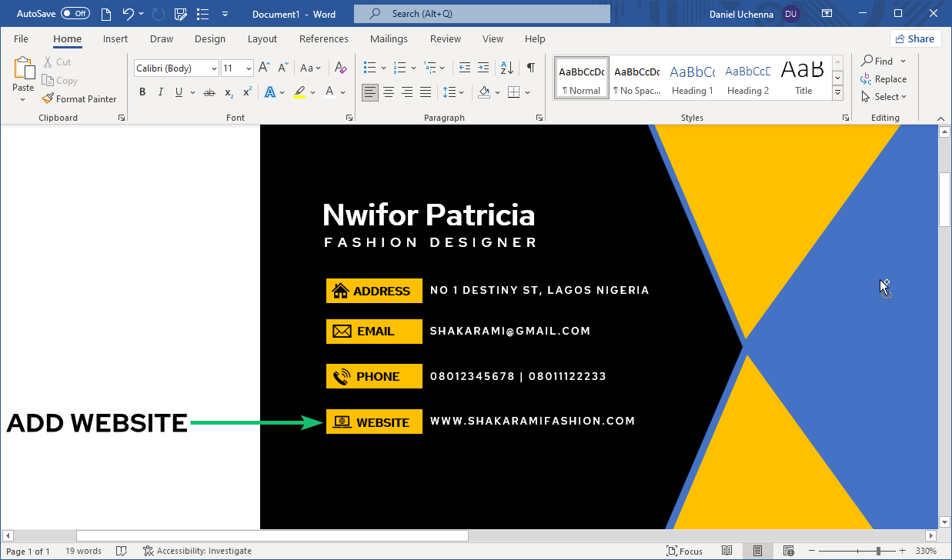Click the Format Painter tool
This screenshot has height=560, width=952.
click(79, 98)
